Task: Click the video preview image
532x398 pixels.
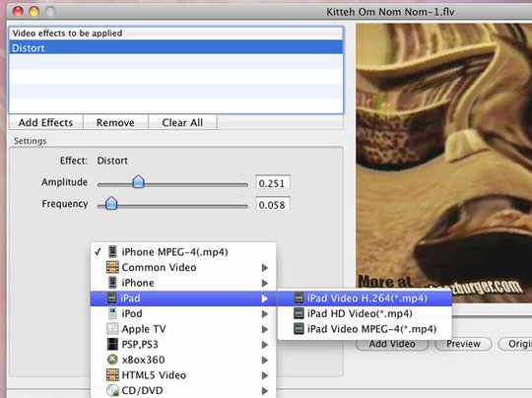Action: [443, 163]
